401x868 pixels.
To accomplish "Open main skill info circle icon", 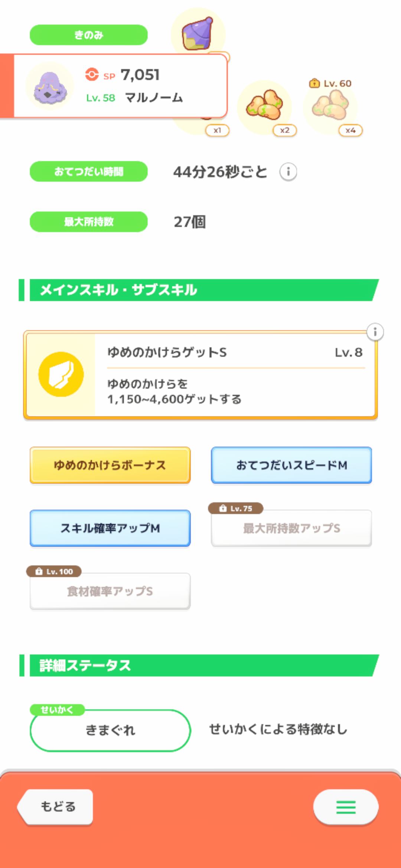I will pos(375,332).
